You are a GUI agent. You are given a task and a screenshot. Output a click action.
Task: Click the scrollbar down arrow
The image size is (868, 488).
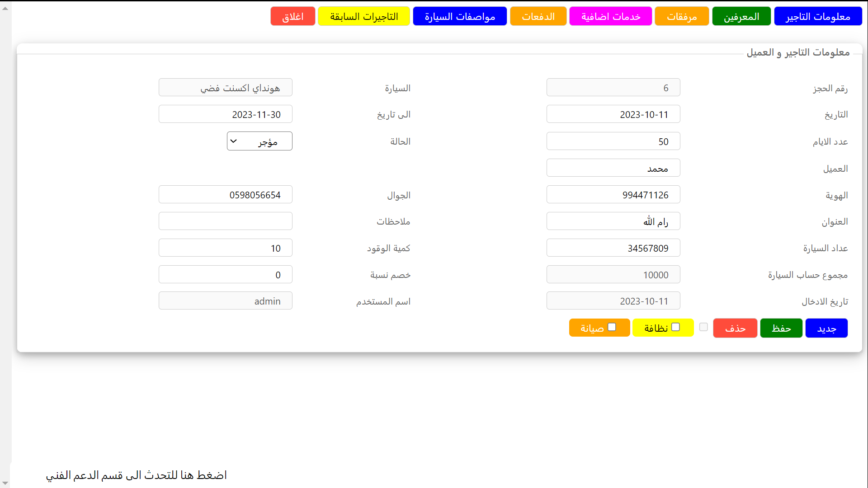coord(5,483)
